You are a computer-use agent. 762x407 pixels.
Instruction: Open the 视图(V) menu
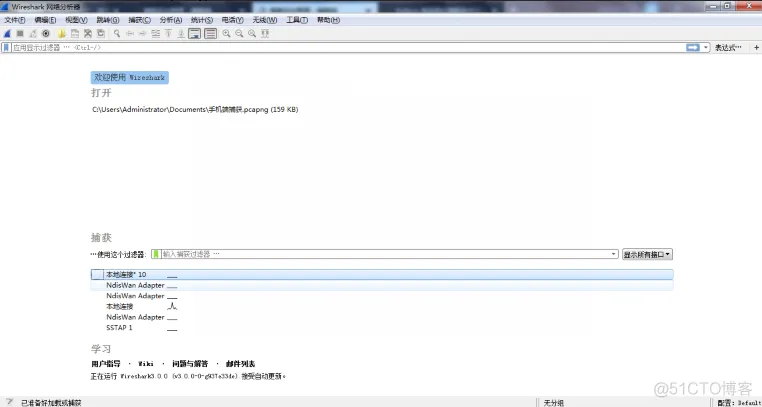(x=76, y=20)
